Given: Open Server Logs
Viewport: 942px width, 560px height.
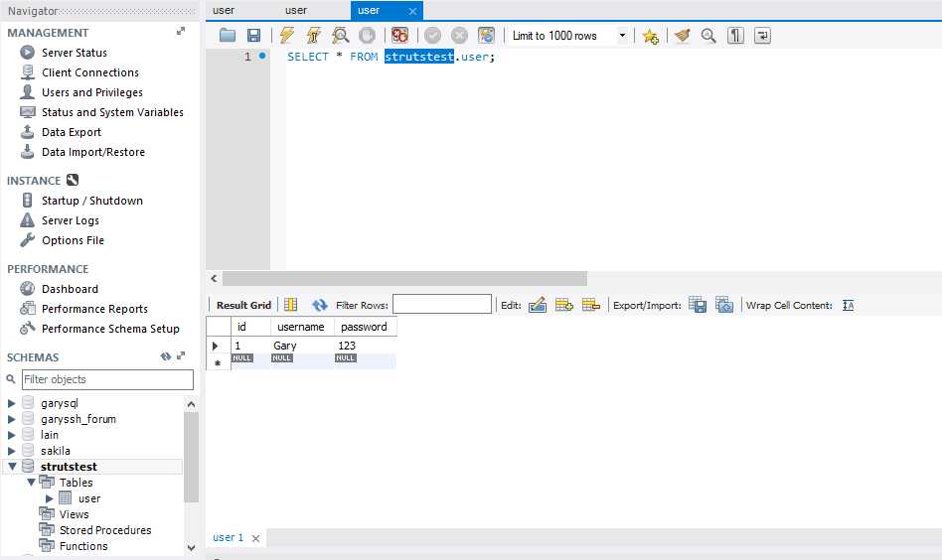Looking at the screenshot, I should coord(71,220).
